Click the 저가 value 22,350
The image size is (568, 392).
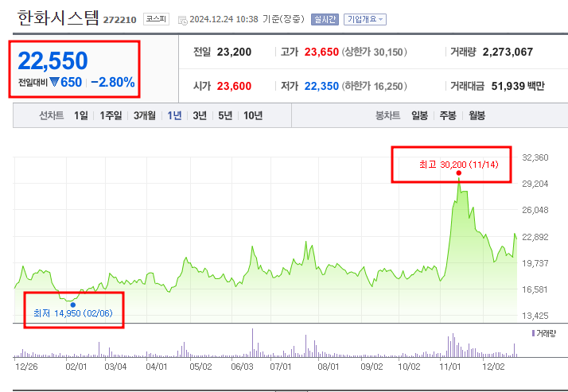point(321,86)
